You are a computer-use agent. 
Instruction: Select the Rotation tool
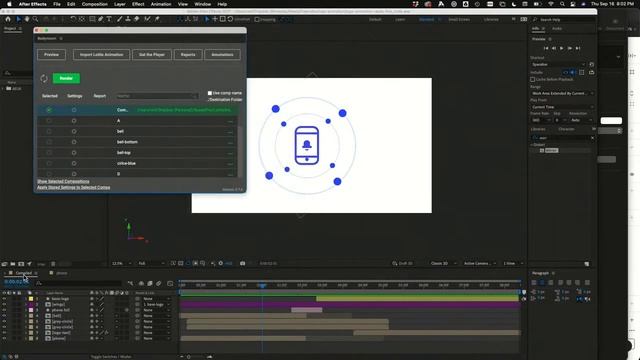tap(73, 19)
